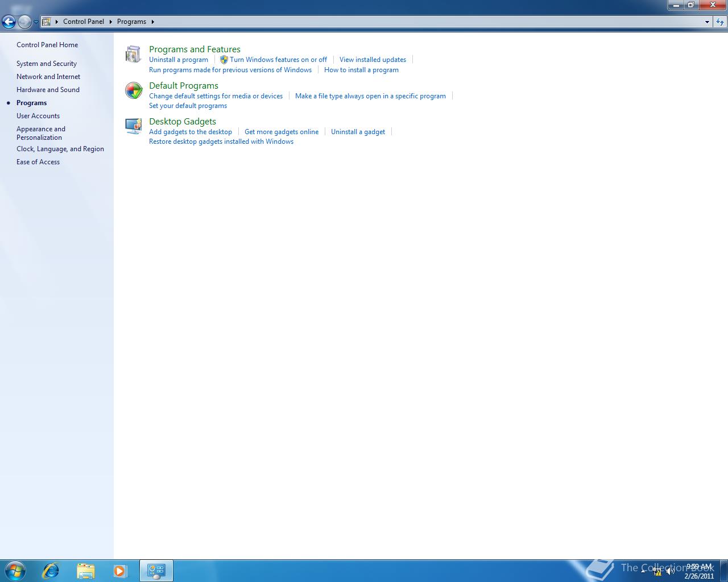Open Windows Explorer from the taskbar
The width and height of the screenshot is (728, 582).
point(85,570)
